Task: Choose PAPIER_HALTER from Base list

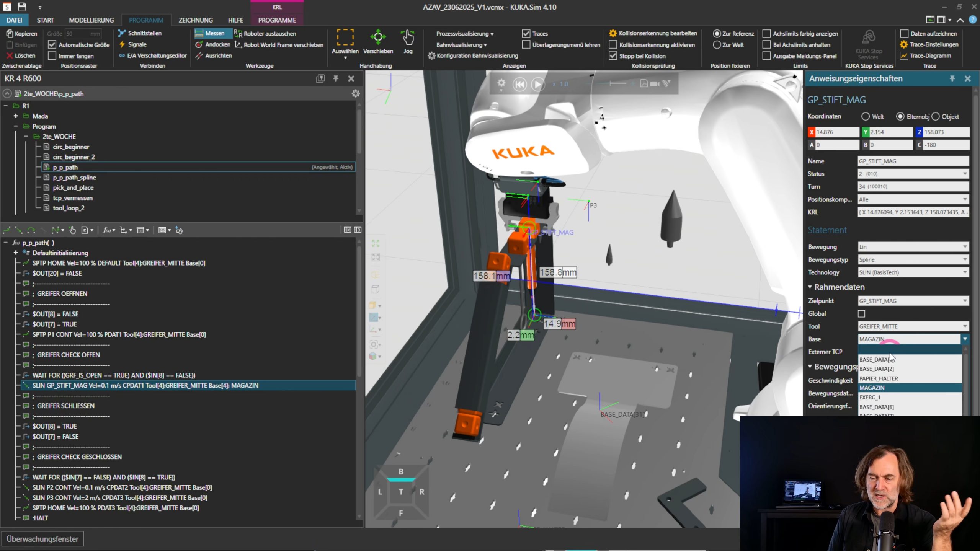Action: (x=879, y=378)
